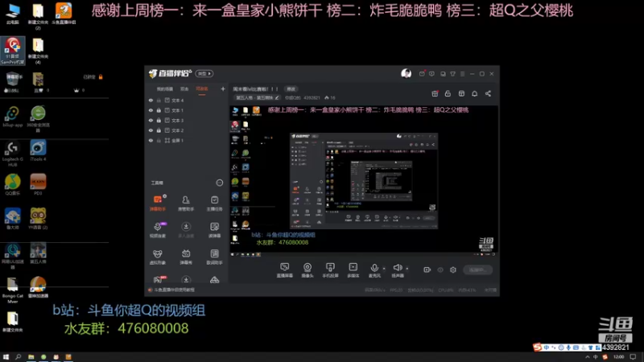The width and height of the screenshot is (644, 362).
Task: Toggle the lock on 文本 2 layer
Action: click(159, 130)
